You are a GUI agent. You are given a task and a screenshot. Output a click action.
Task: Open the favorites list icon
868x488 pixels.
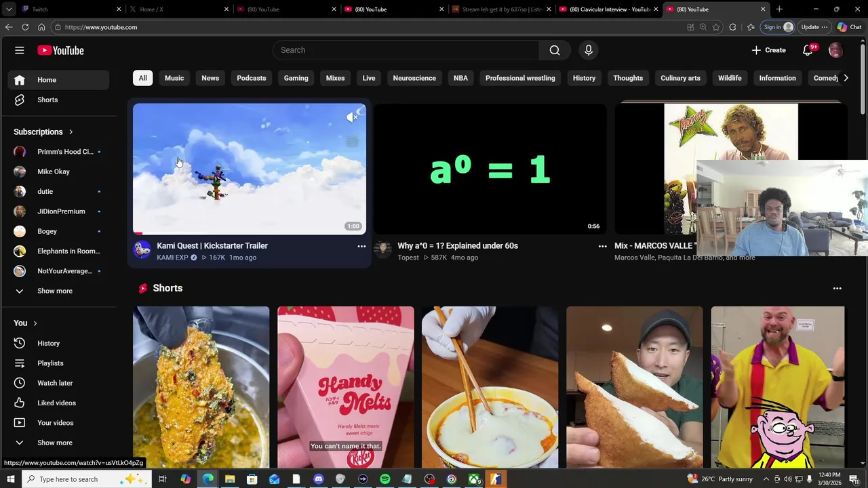[751, 27]
